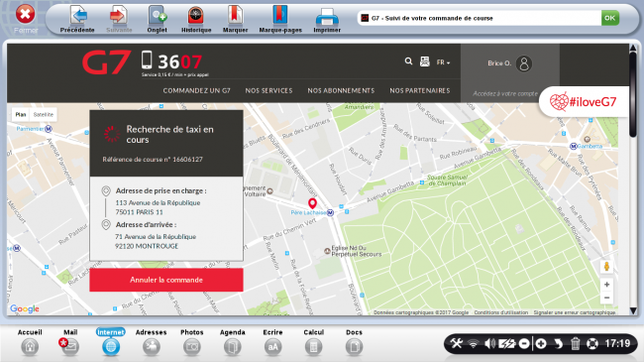Open Conditions d'utilisation link
Screen dimensions: 644x362
(501, 312)
